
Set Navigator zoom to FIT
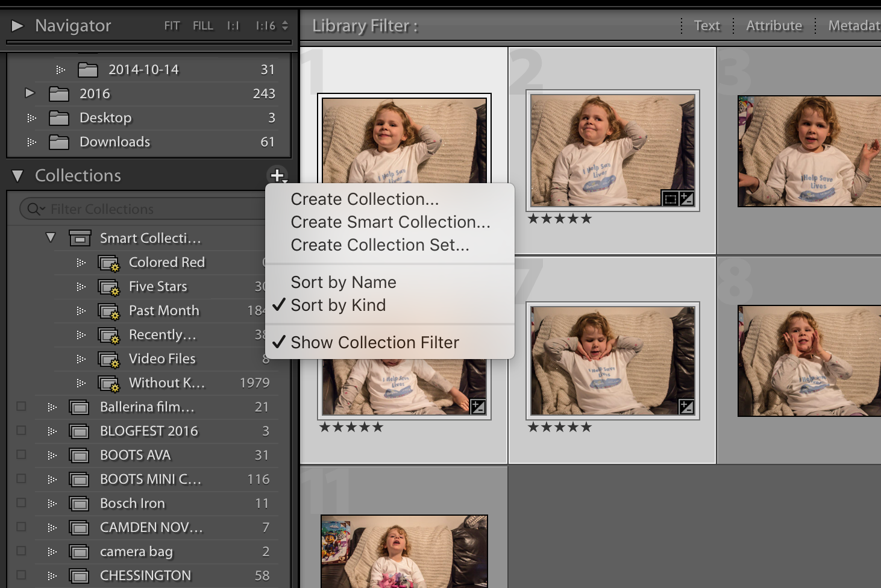[x=172, y=26]
